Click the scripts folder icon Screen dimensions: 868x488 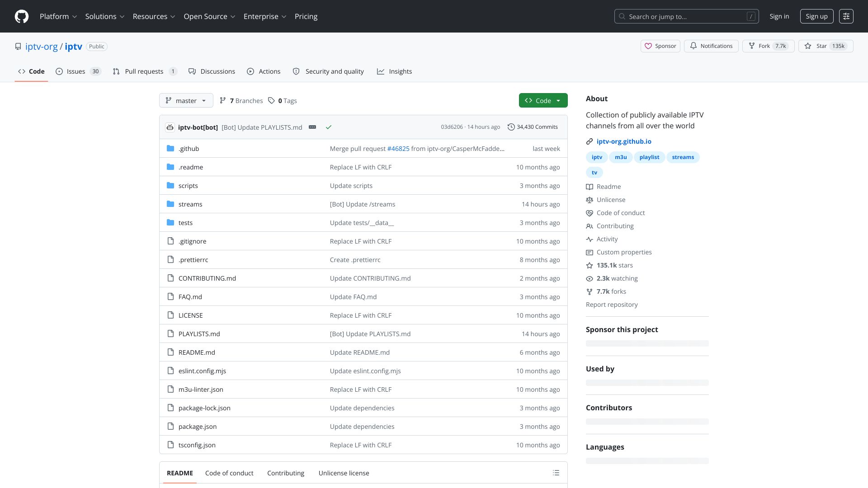(x=170, y=185)
